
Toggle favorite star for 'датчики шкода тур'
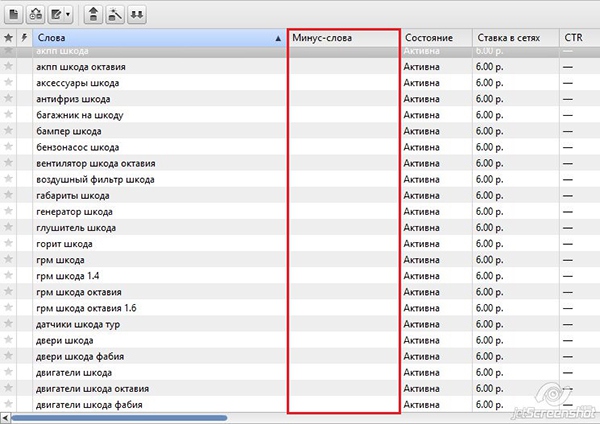tap(8, 324)
